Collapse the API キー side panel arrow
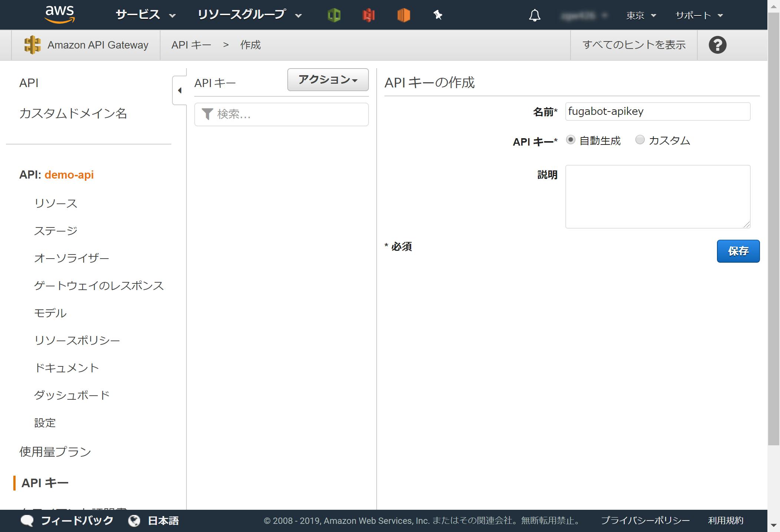780x532 pixels. 180,90
